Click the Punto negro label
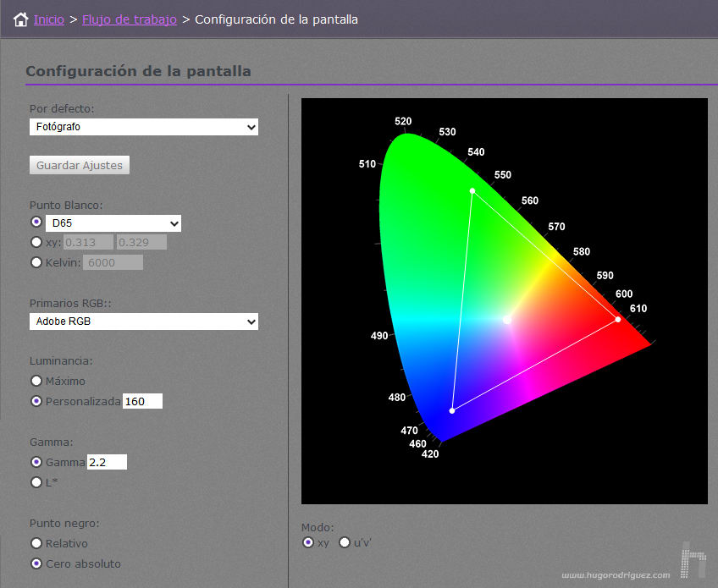Screen dimensions: 718x588 [x=64, y=523]
